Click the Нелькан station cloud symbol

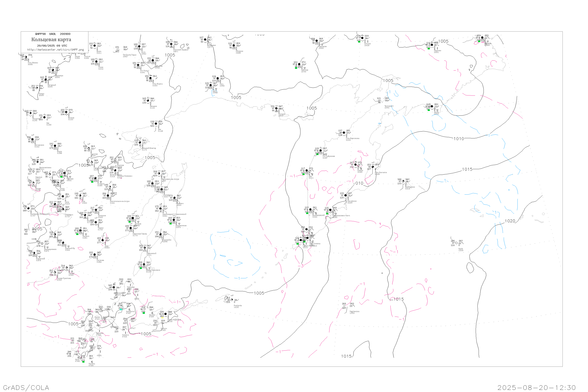148,101
